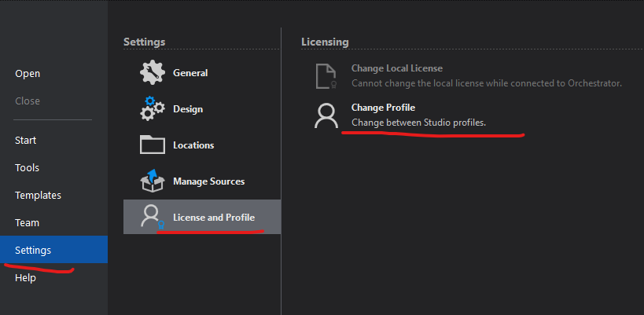Viewport: 644px width, 315px height.
Task: Select the Settings tab
Action: point(53,249)
